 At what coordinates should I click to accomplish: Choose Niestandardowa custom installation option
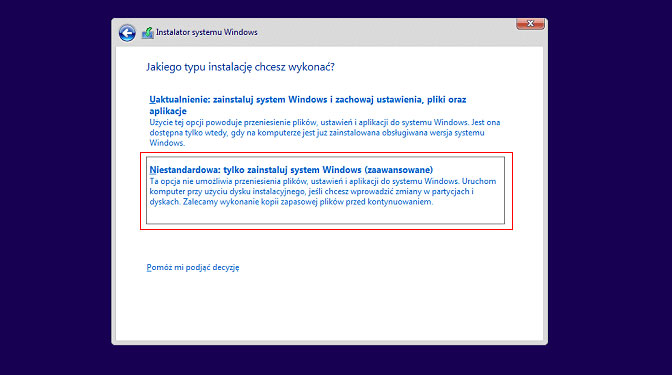tap(325, 190)
